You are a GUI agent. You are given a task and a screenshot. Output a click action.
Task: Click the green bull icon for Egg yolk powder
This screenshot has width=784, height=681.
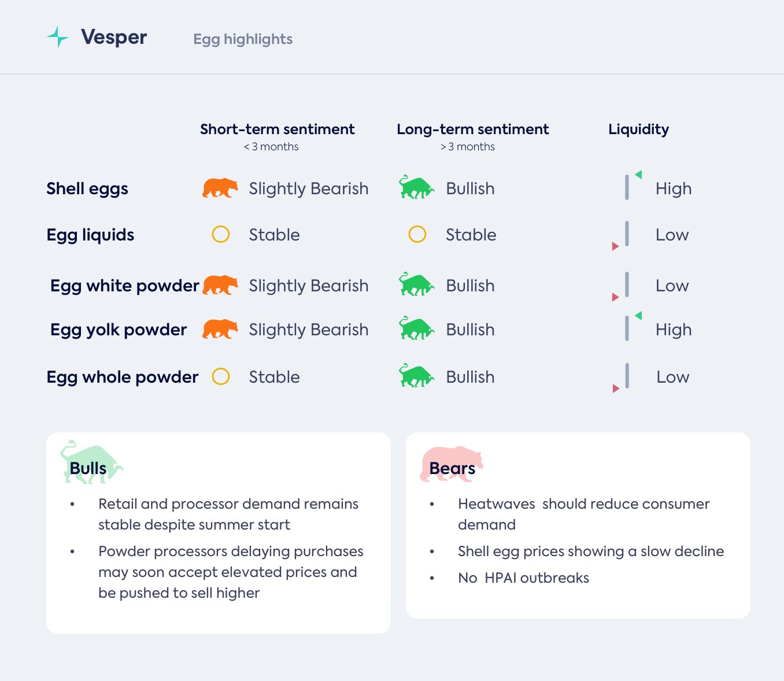416,329
